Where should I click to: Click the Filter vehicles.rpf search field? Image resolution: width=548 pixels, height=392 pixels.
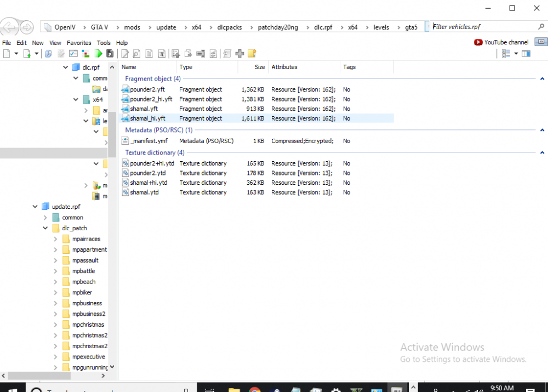(482, 26)
